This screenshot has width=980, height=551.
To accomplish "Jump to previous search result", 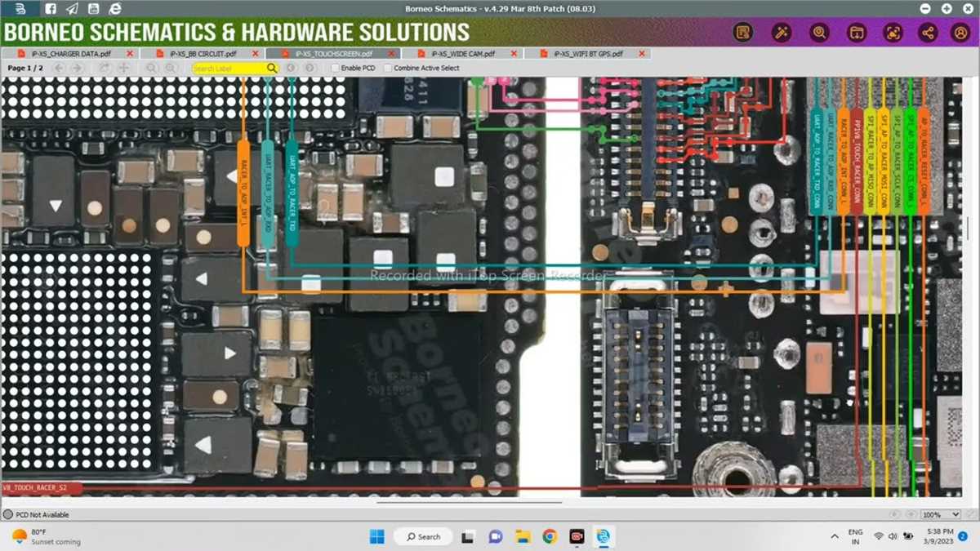I will 291,69.
